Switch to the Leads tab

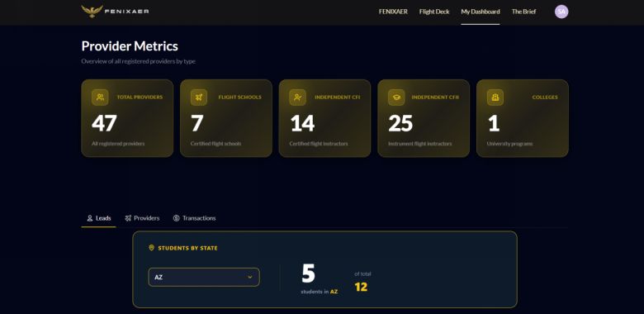pyautogui.click(x=98, y=218)
